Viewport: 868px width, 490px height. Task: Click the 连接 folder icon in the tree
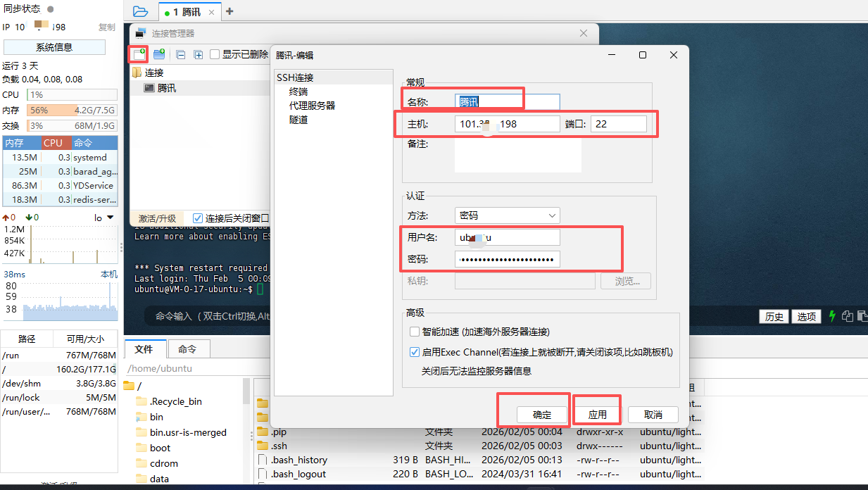click(x=137, y=73)
